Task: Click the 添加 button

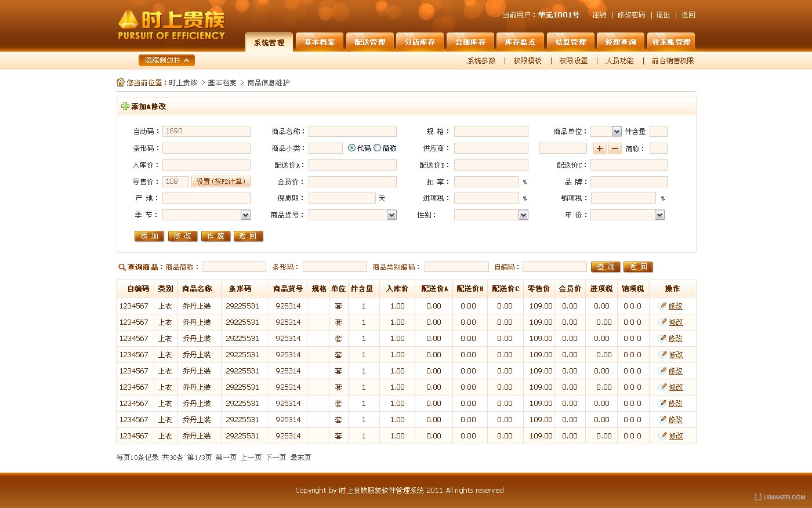Action: point(149,236)
